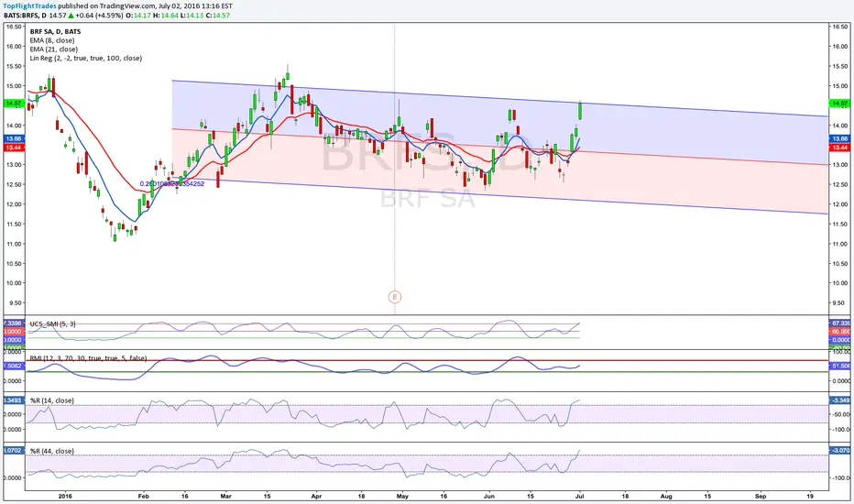The height and width of the screenshot is (504, 854).
Task: Click the '+0.64 (+4.59%)' change value in header
Action: coord(100,16)
